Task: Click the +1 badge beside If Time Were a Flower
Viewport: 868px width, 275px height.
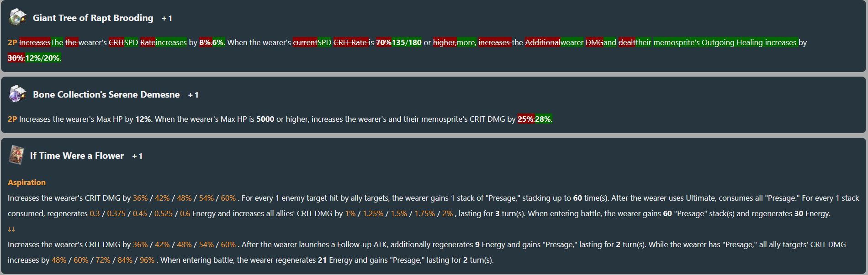Action: (x=137, y=156)
